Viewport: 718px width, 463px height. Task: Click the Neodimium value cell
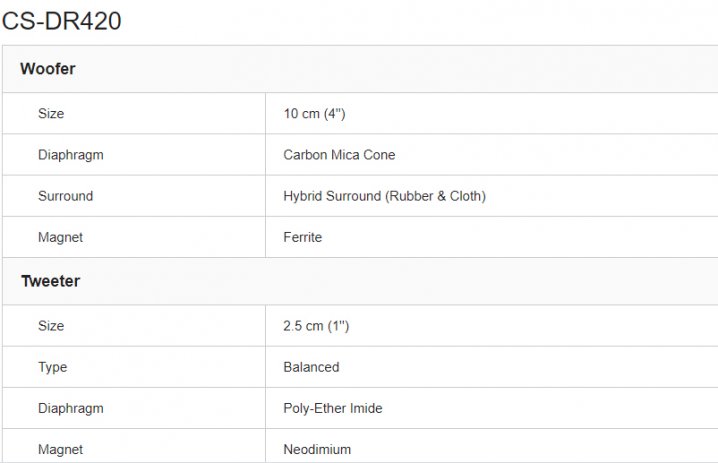(317, 449)
